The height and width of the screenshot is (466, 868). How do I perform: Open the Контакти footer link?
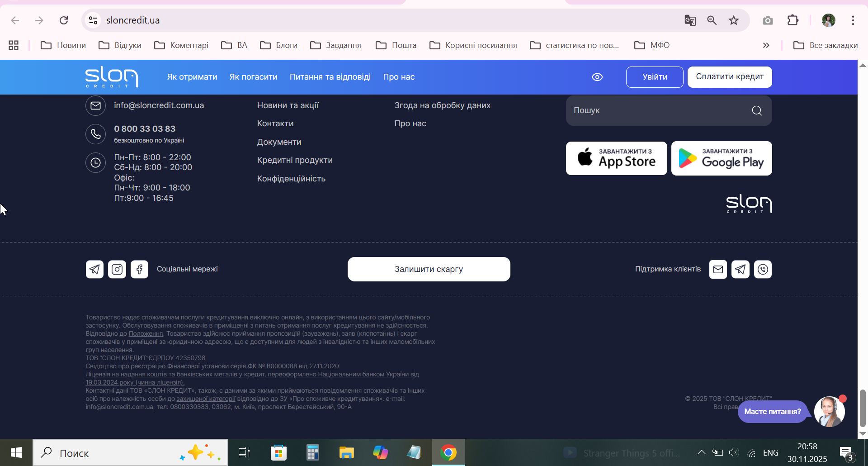(x=275, y=124)
